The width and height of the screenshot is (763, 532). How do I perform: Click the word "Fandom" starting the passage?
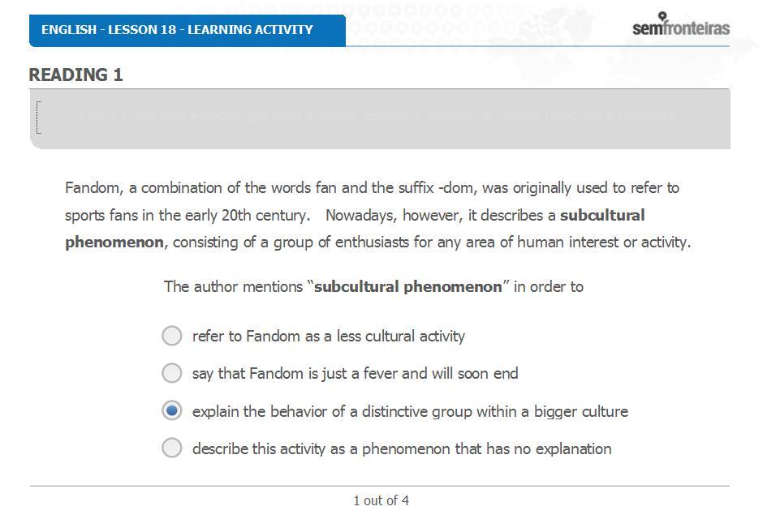click(x=93, y=188)
